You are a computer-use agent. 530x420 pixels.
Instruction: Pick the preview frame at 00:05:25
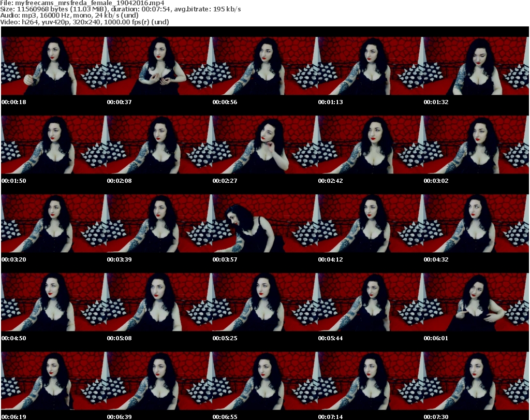click(265, 302)
